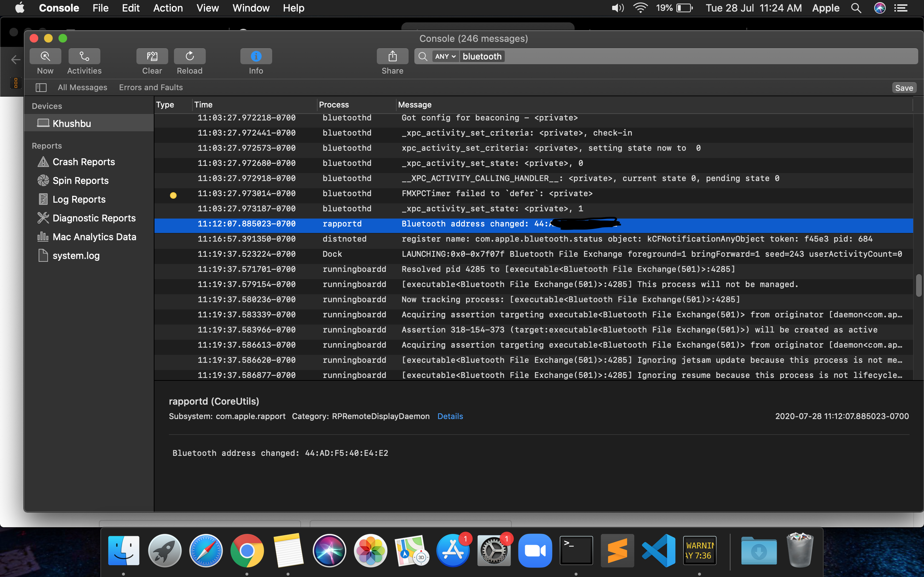Toggle the sidebar visibility icon
This screenshot has width=924, height=577.
pyautogui.click(x=41, y=88)
